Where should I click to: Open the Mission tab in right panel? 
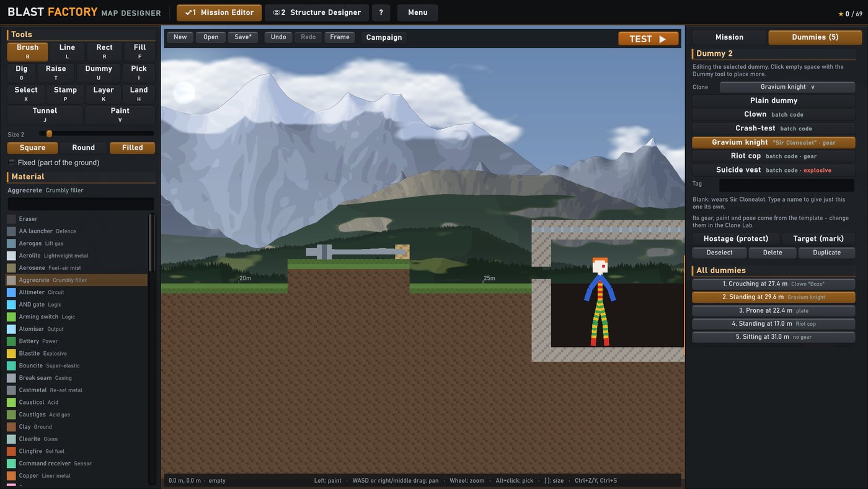tap(729, 37)
